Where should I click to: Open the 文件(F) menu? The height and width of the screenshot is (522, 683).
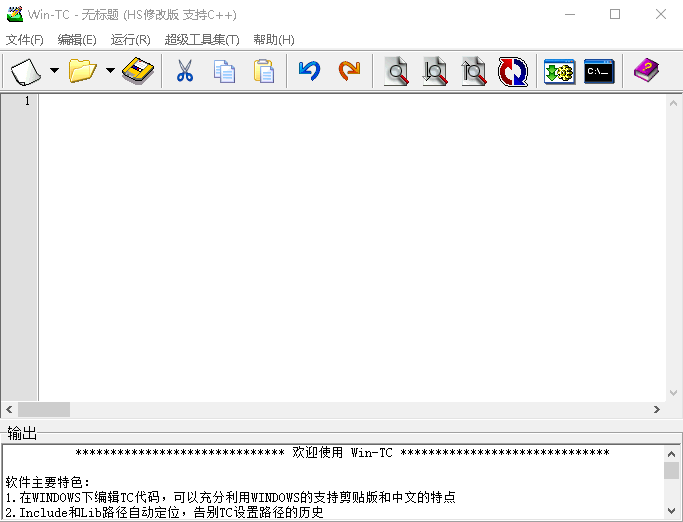click(x=24, y=40)
